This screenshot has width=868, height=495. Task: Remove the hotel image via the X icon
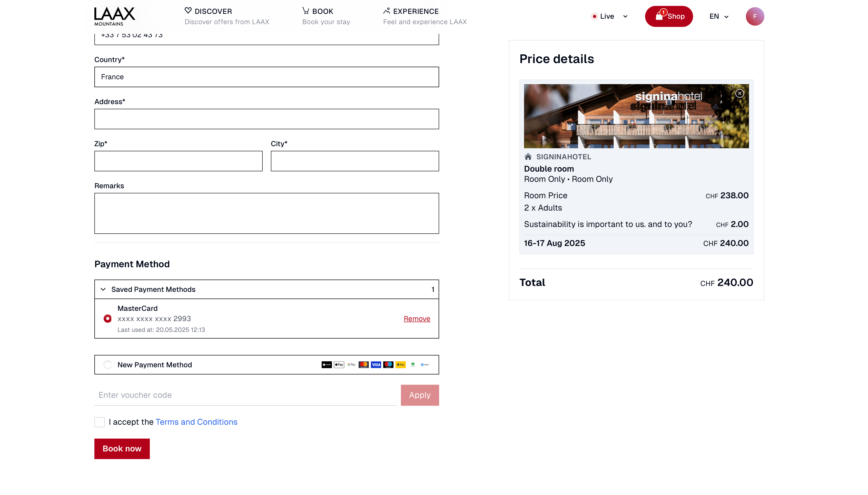pyautogui.click(x=740, y=93)
